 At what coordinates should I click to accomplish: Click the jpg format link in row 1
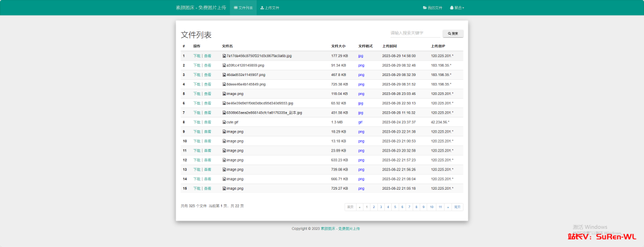pos(360,56)
